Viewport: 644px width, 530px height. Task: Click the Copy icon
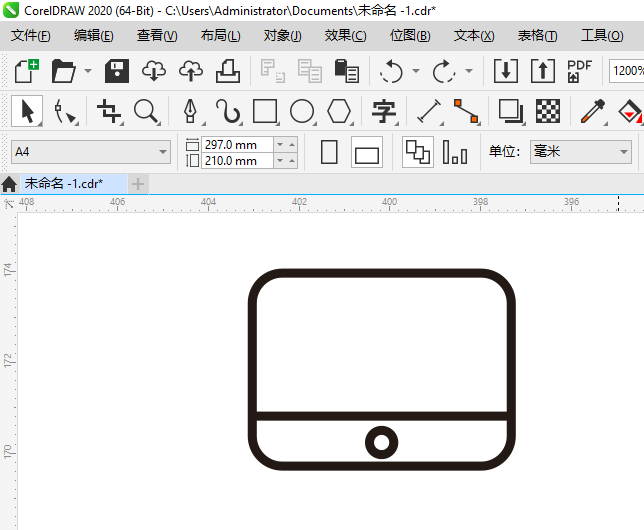[310, 71]
